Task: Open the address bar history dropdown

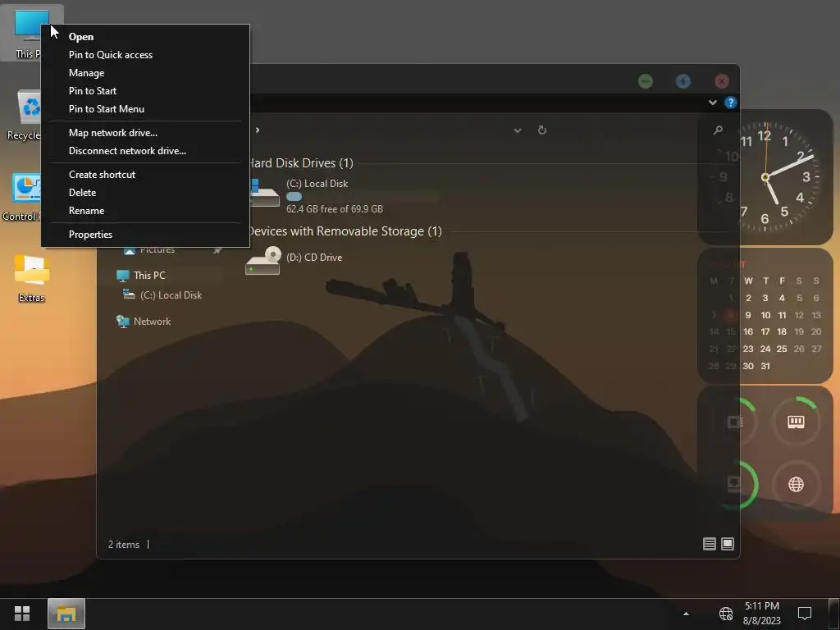Action: 518,130
